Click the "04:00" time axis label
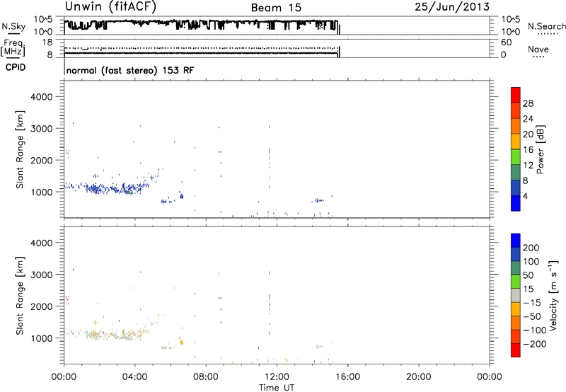This screenshot has height=392, width=566. pyautogui.click(x=135, y=377)
